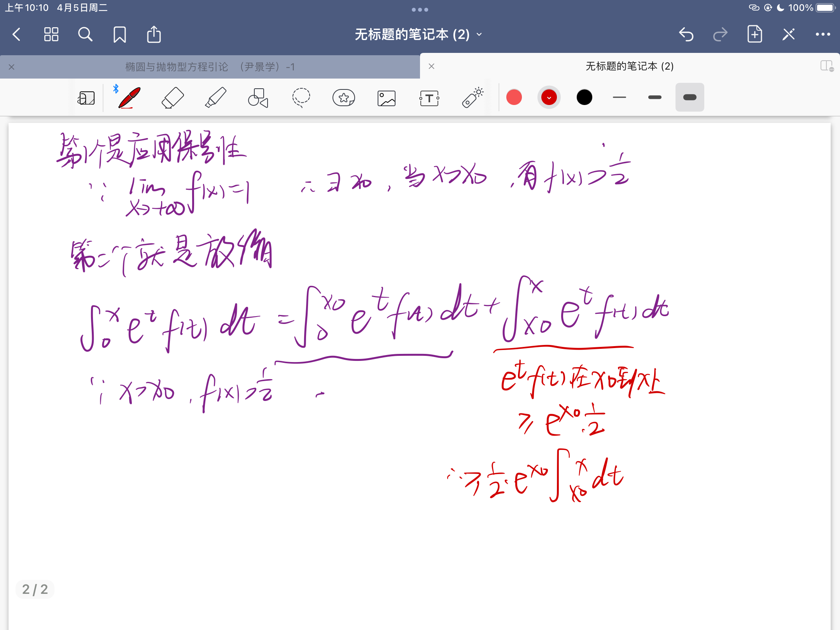Insert an image with picture tool
The height and width of the screenshot is (630, 840).
tap(387, 98)
